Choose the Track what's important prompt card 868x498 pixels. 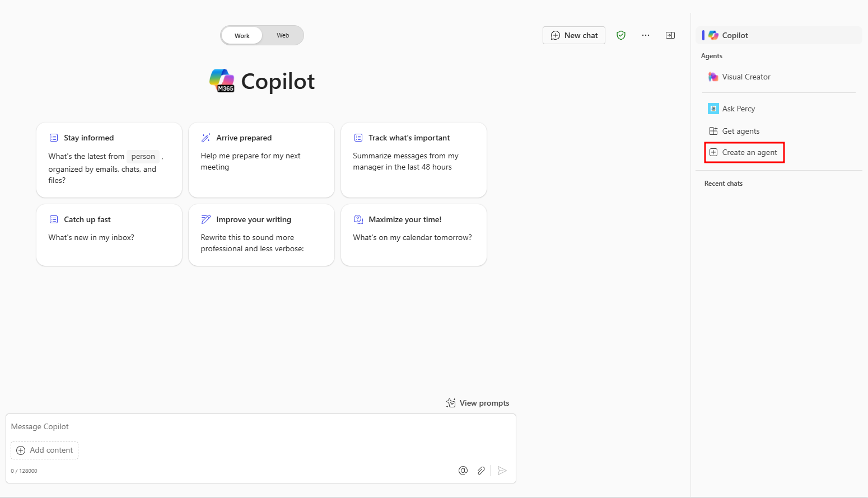(x=414, y=160)
